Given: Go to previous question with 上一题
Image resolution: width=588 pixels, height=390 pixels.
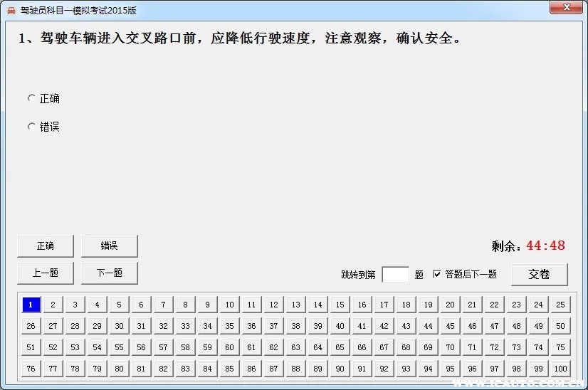Looking at the screenshot, I should coord(46,273).
